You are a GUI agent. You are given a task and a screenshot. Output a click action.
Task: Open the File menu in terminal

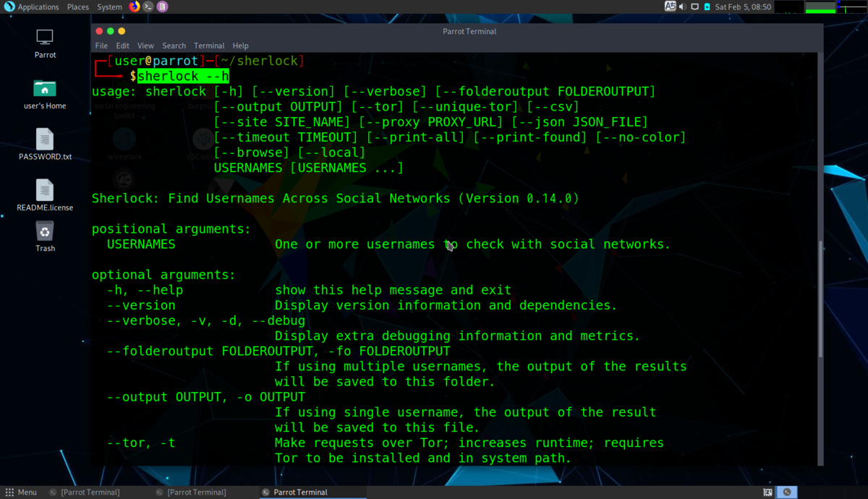101,46
